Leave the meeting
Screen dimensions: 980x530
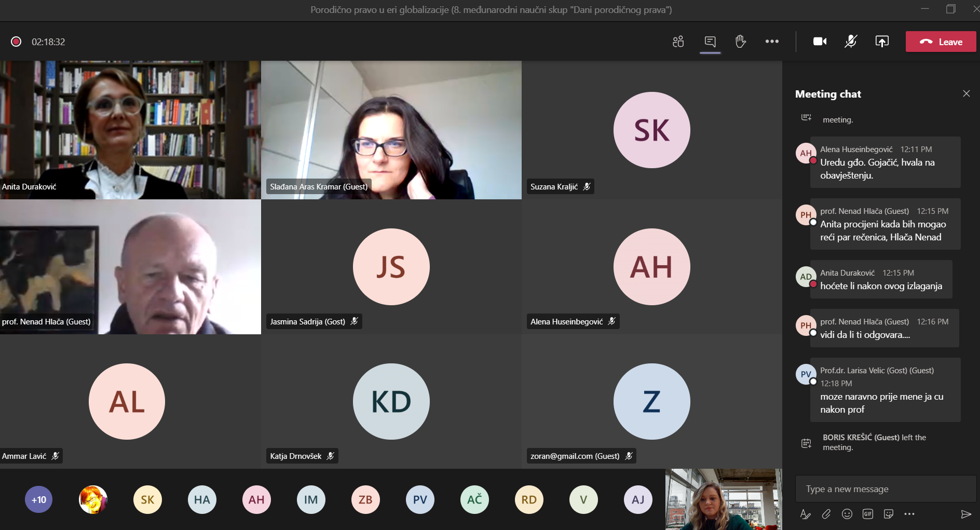coord(941,42)
